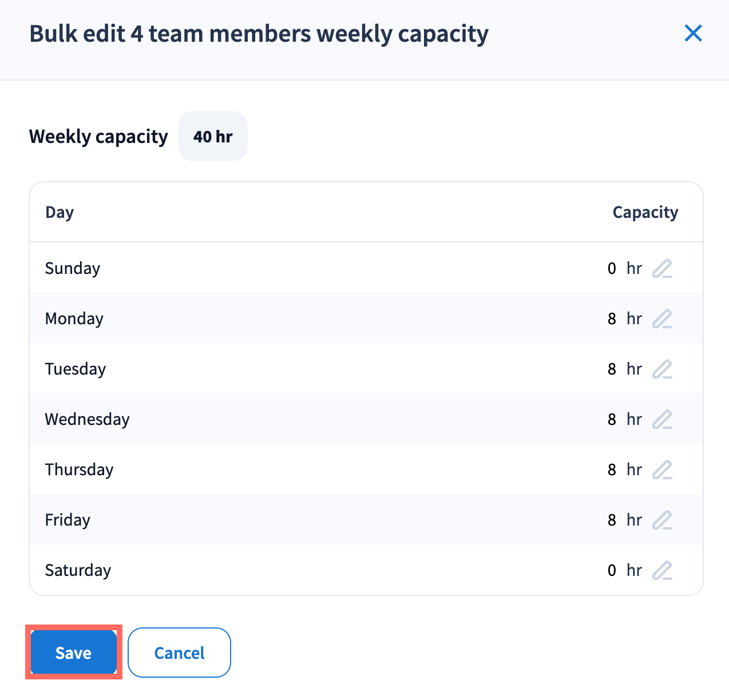Select the Monday row label
The image size is (729, 700).
(74, 319)
